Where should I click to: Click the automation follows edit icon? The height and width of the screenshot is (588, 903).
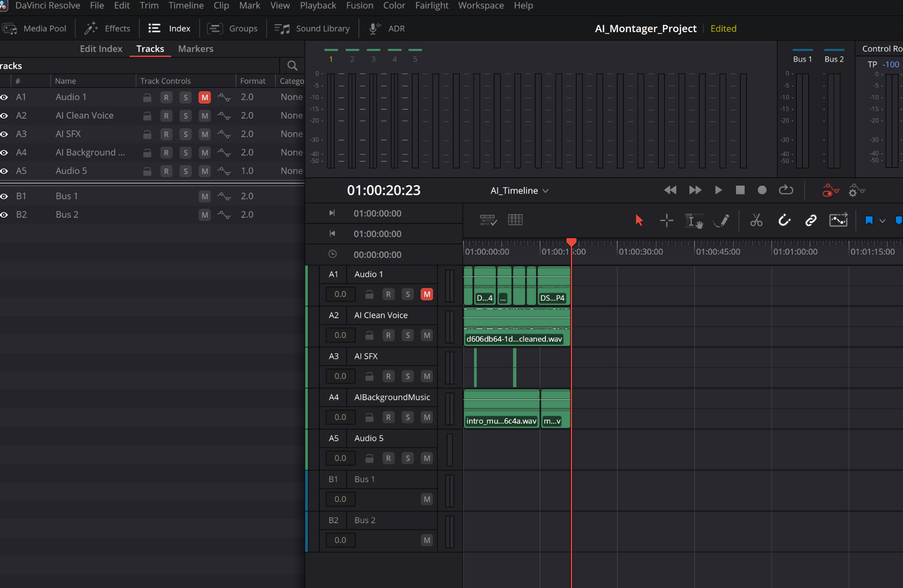pos(838,220)
